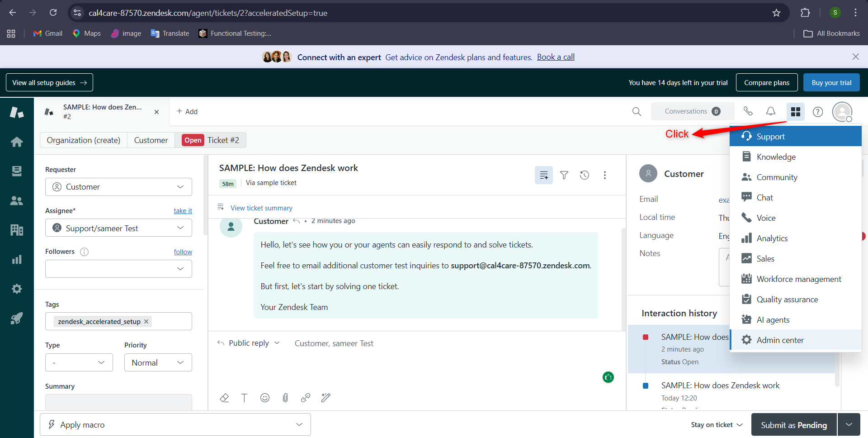
Task: Reload the browser page
Action: pyautogui.click(x=53, y=13)
